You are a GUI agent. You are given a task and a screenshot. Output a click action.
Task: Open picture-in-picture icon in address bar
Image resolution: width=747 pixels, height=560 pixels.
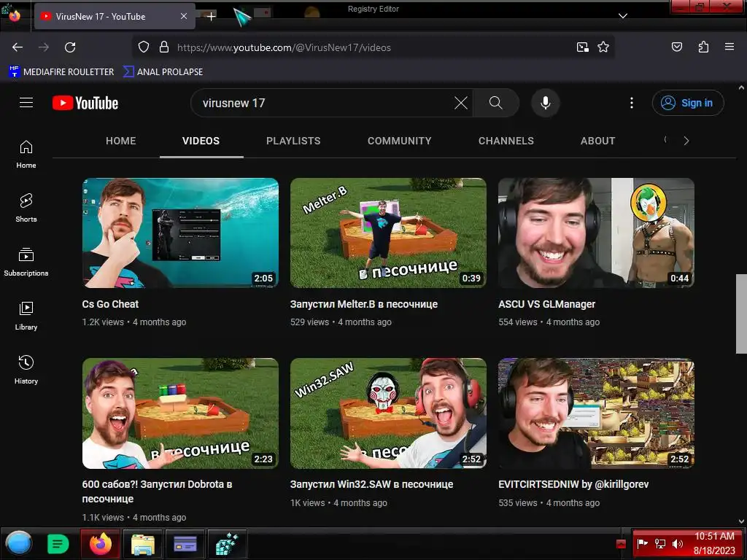click(582, 47)
